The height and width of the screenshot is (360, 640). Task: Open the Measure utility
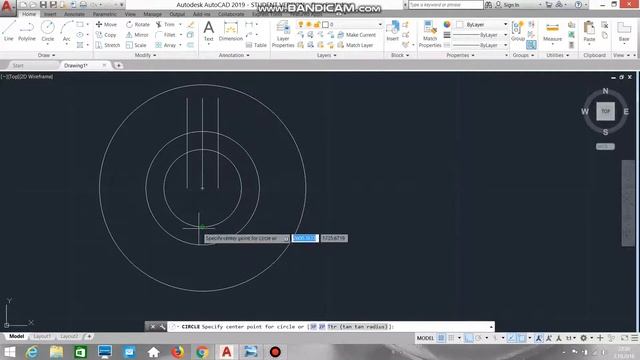click(x=552, y=32)
